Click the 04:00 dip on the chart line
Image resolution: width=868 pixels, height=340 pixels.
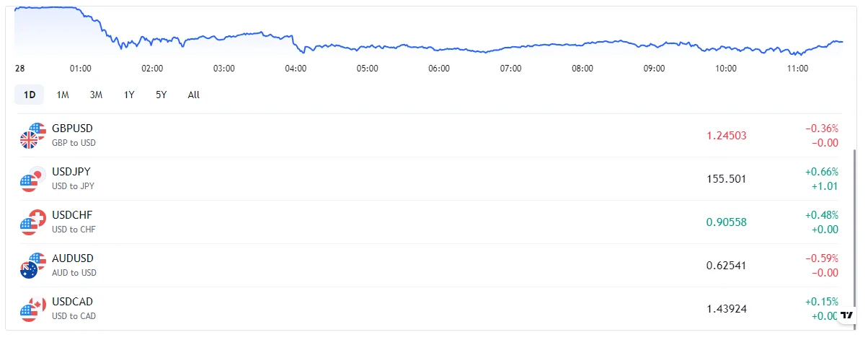(304, 51)
